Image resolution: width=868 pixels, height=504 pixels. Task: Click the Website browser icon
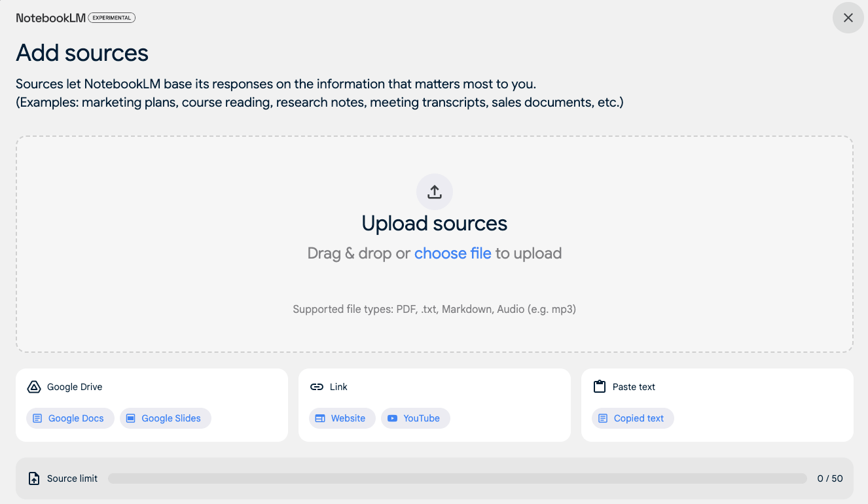pyautogui.click(x=320, y=418)
